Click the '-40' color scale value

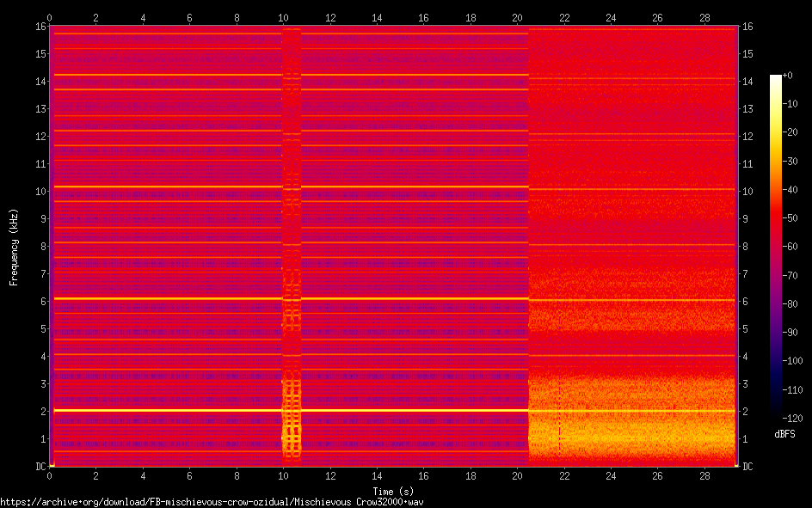pyautogui.click(x=790, y=190)
